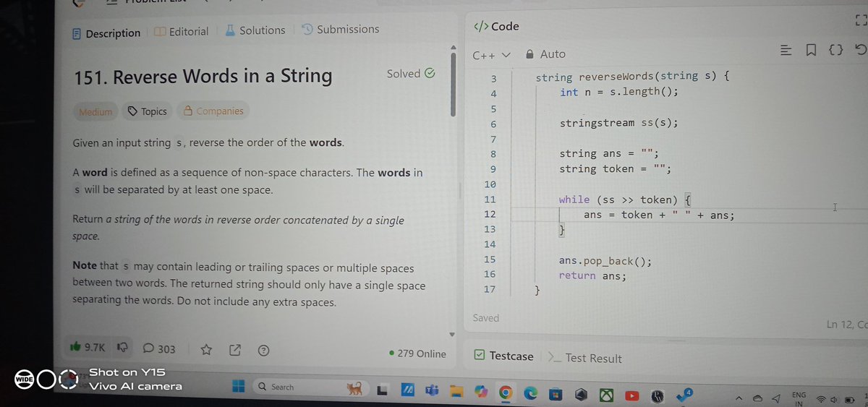Open the Testcase tab
The image size is (868, 407).
(x=504, y=356)
